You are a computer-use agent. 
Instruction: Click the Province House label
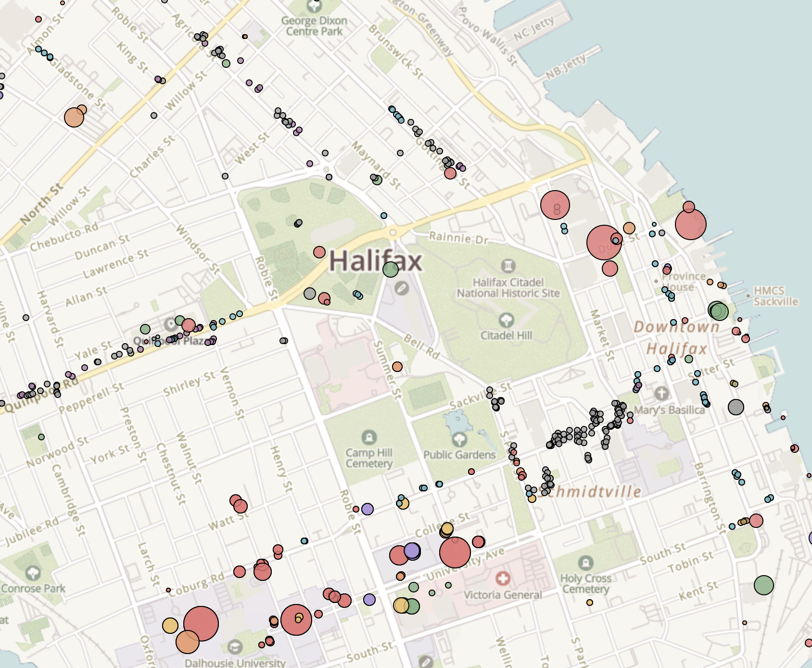[682, 282]
